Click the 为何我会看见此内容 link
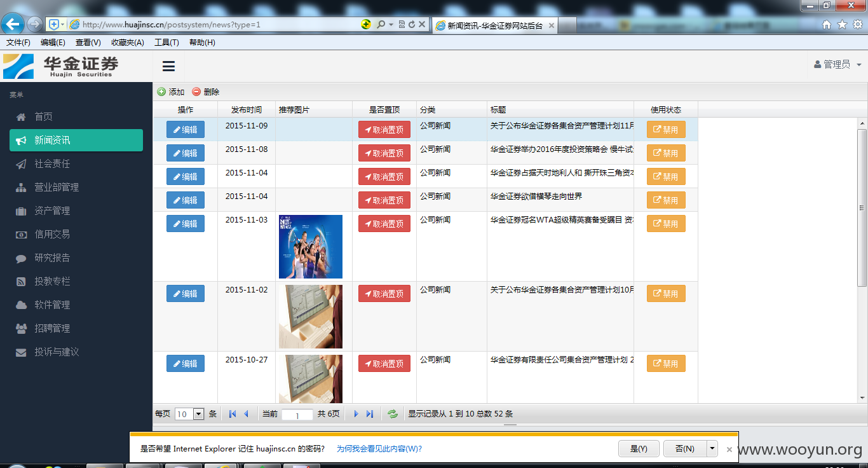Viewport: 868px width, 468px height. [379, 448]
